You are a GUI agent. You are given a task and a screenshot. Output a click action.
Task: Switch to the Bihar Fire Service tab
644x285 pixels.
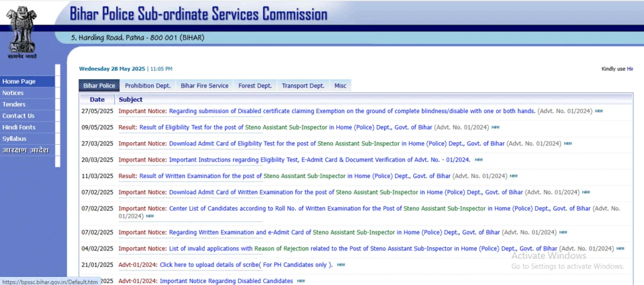click(204, 86)
